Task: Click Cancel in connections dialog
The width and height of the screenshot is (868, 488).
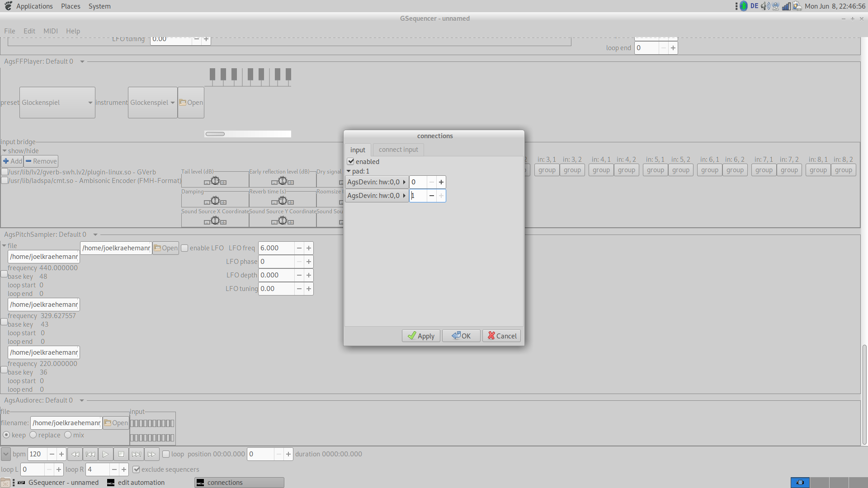Action: (502, 336)
